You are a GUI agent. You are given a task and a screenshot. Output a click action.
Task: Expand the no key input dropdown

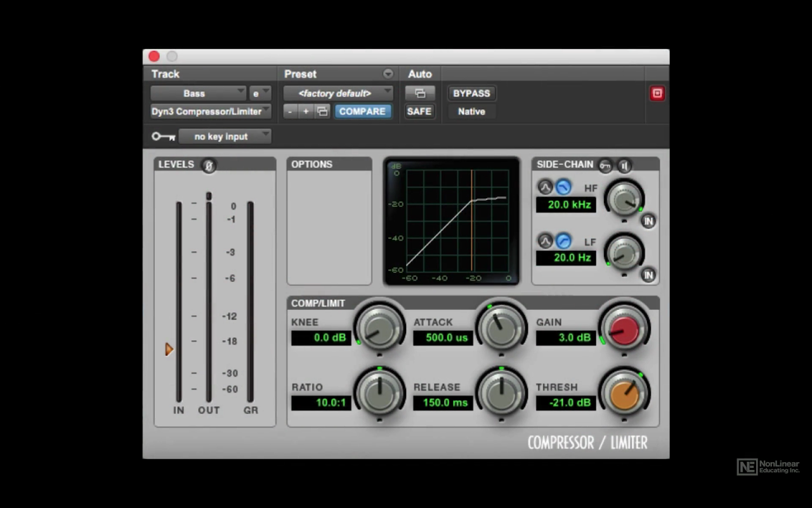click(x=225, y=137)
